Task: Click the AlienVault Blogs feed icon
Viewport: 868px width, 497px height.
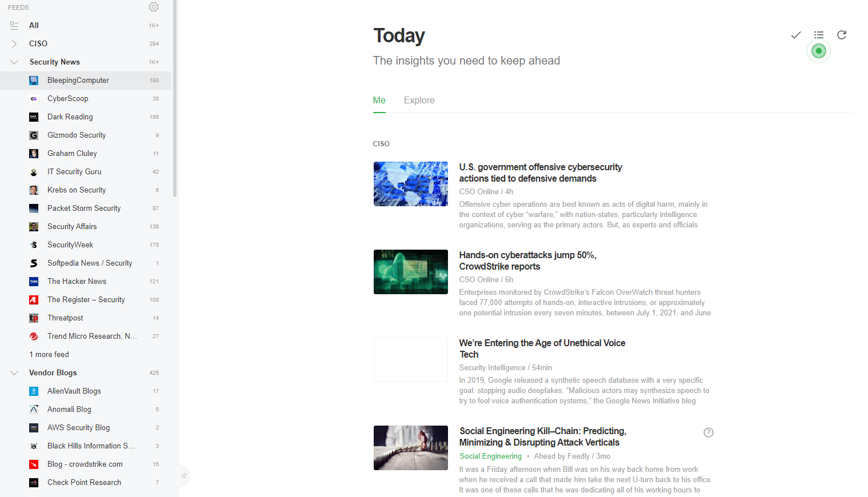Action: point(34,391)
